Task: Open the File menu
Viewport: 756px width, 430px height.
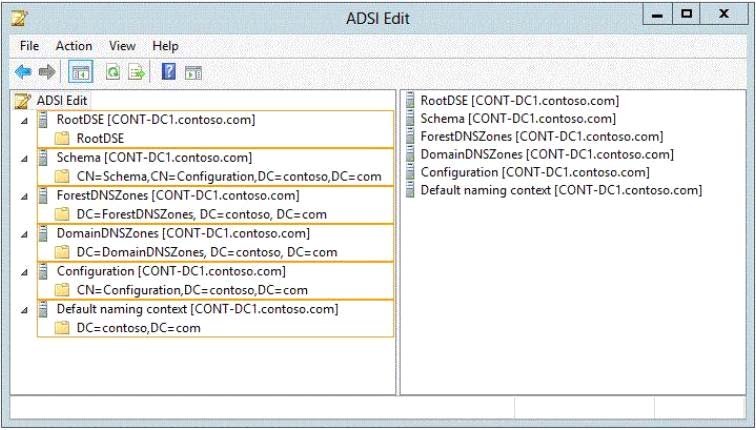Action: click(29, 46)
